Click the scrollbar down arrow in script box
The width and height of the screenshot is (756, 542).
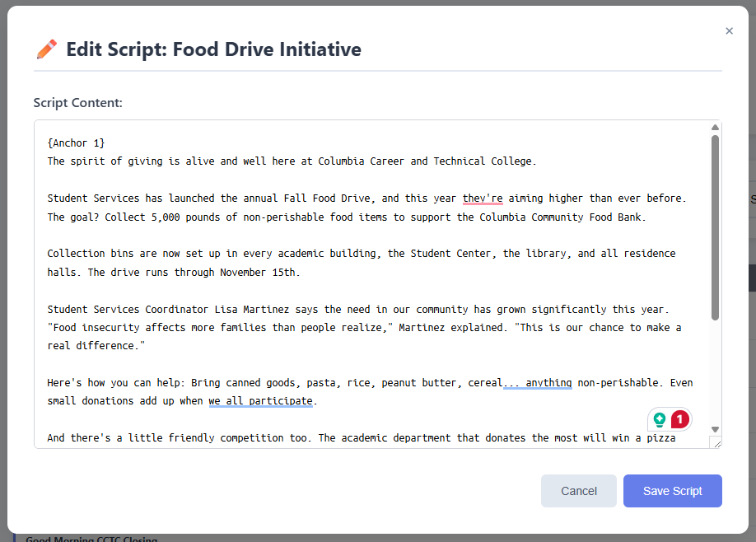pos(715,429)
